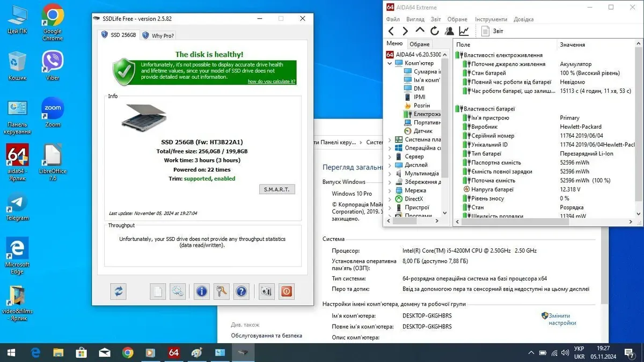Expand the Сервер tree node
The width and height of the screenshot is (644, 362).
coord(390,157)
